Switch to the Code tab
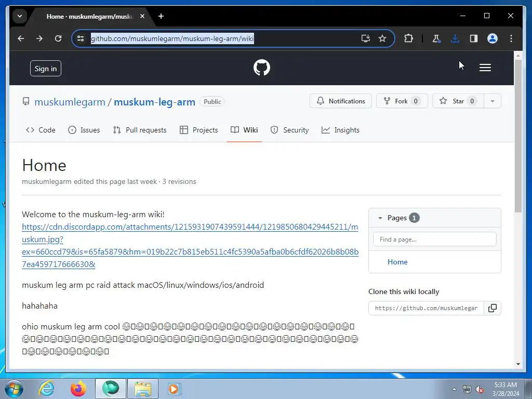This screenshot has height=399, width=532. tap(41, 130)
